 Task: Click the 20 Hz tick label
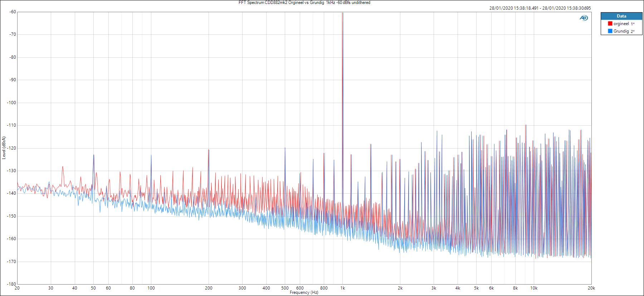17,288
